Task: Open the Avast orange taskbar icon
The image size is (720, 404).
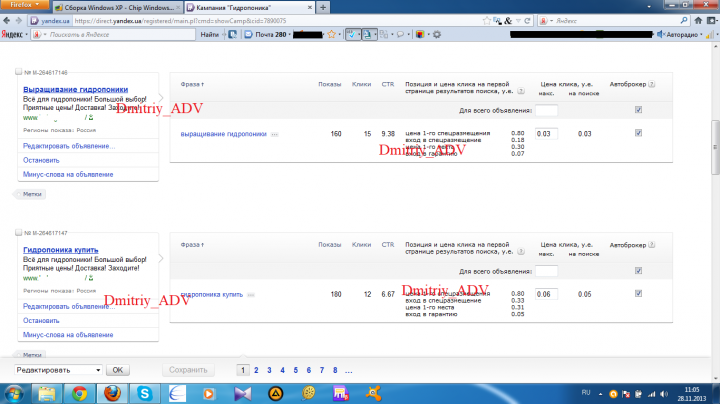Action: (374, 394)
